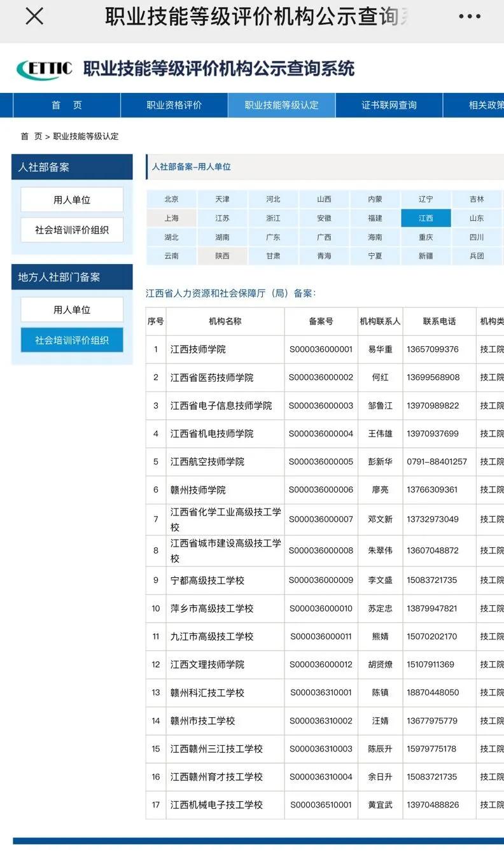Screen dimensions: 504x852
Task: Click the 江西省医药技师学院 table cell
Action: point(225,377)
